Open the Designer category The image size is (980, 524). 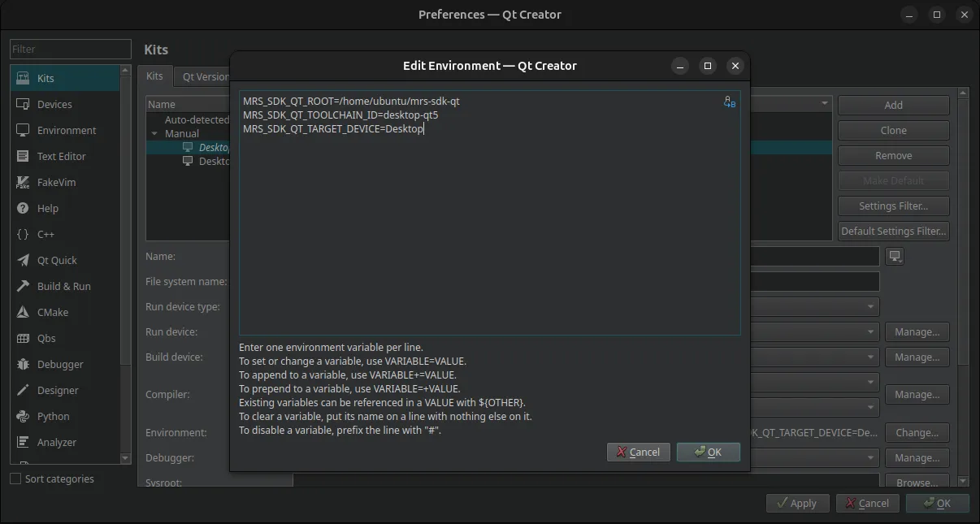click(65, 390)
